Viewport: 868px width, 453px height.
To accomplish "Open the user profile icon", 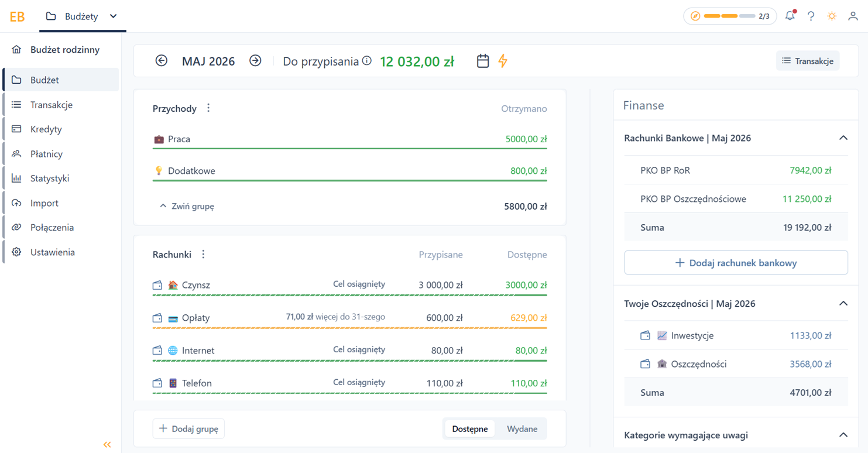I will 853,16.
